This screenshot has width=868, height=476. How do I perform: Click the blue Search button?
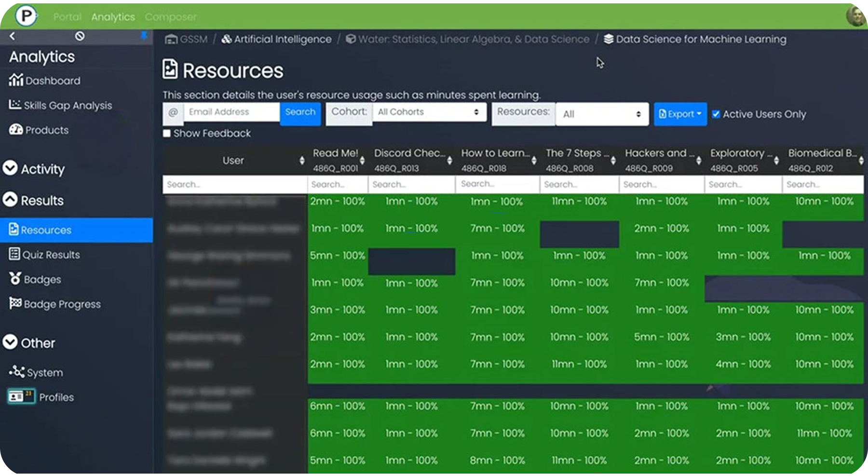300,112
